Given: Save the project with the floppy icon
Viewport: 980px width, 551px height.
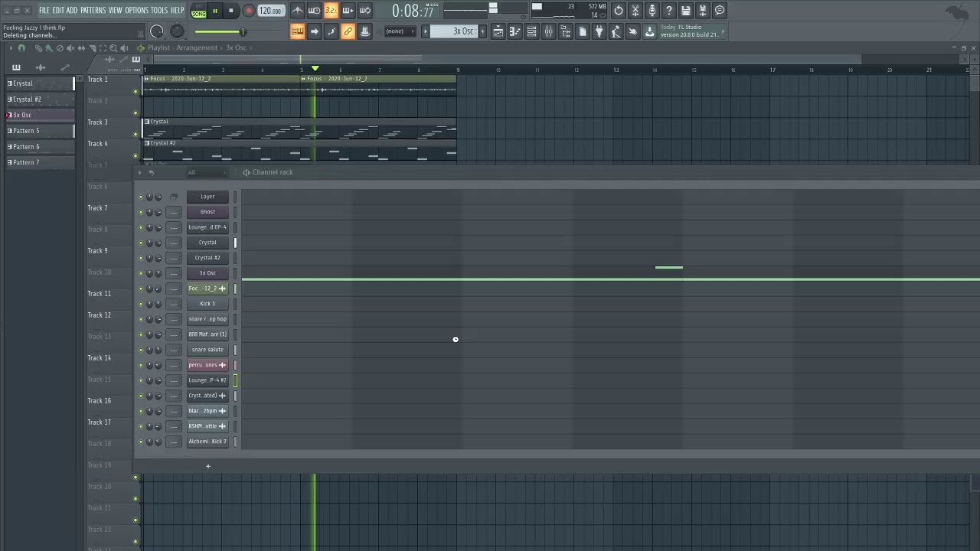Looking at the screenshot, I should click(686, 11).
